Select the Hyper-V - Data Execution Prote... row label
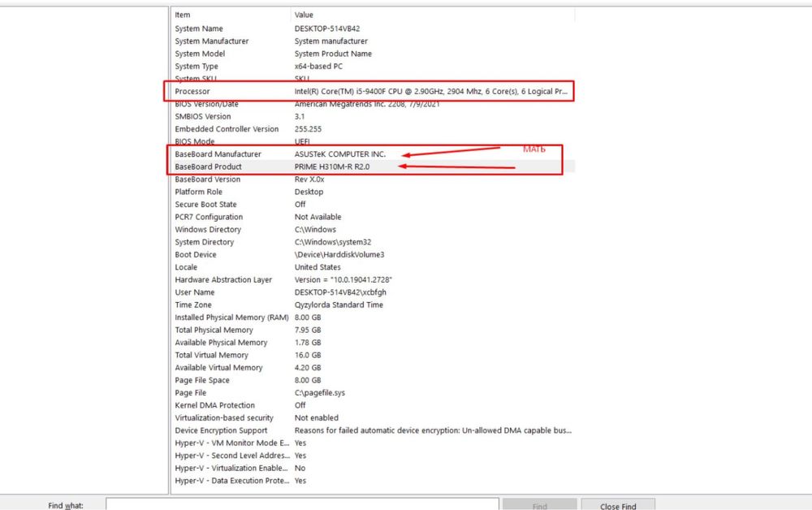This screenshot has width=812, height=510. point(232,481)
